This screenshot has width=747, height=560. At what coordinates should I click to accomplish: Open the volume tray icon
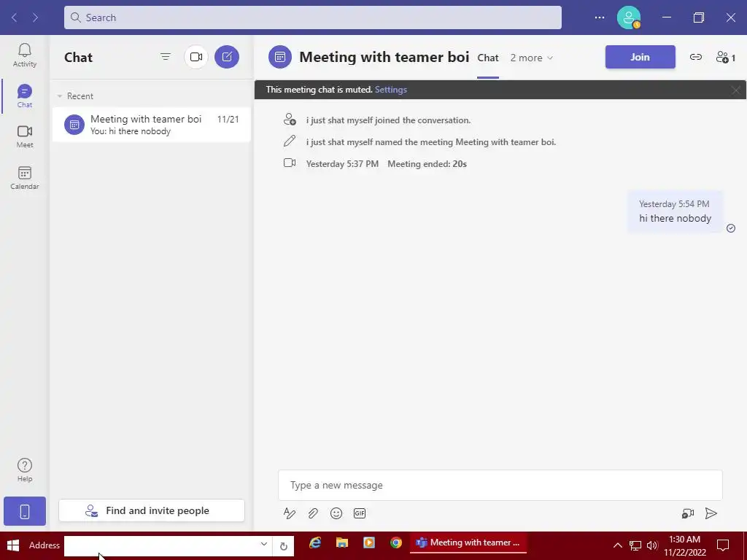coord(652,545)
